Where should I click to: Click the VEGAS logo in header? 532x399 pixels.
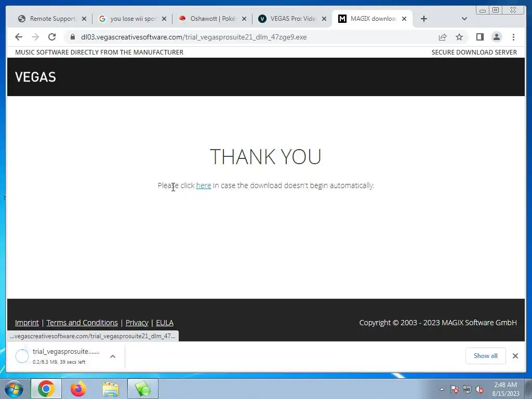[x=35, y=77]
